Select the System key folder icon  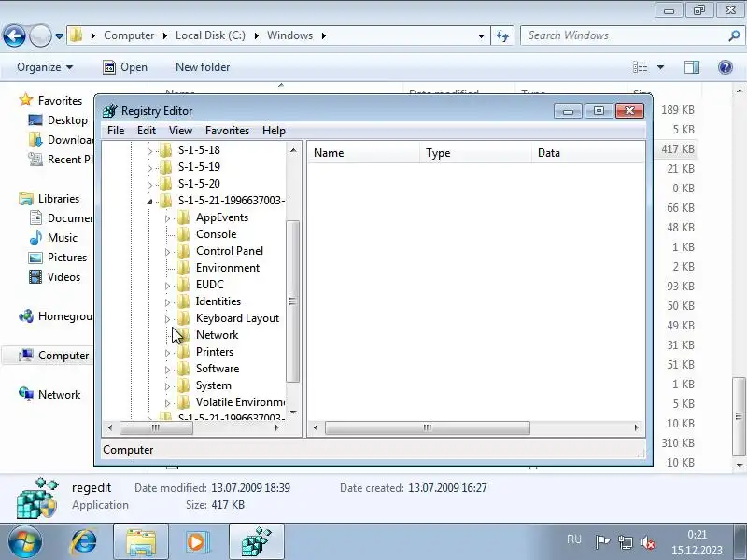coord(183,385)
